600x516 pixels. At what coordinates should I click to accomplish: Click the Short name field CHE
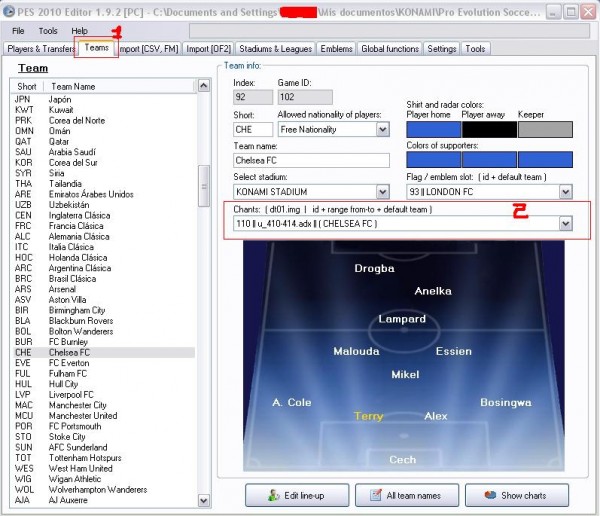(253, 129)
